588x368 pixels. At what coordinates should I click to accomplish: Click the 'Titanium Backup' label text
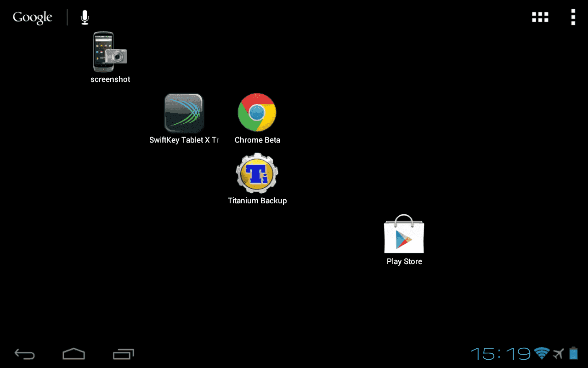(x=257, y=201)
